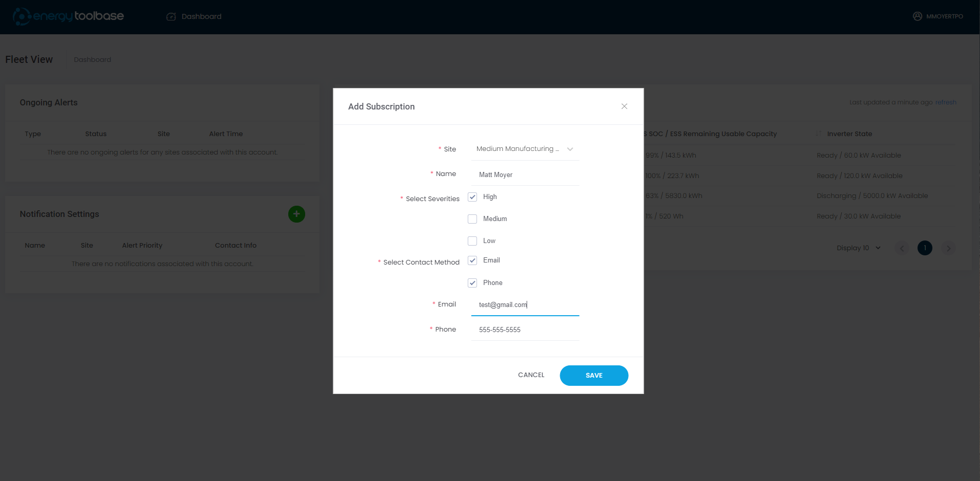Image resolution: width=980 pixels, height=481 pixels.
Task: Check the Low severity checkbox
Action: click(x=473, y=241)
